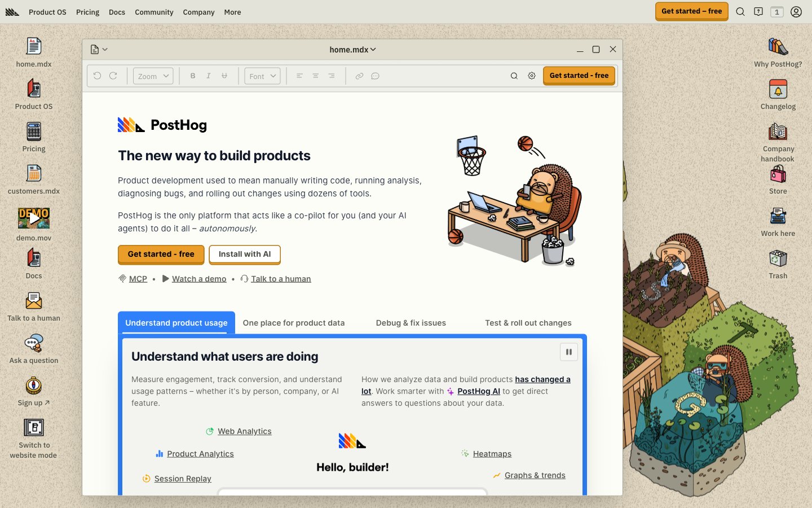The width and height of the screenshot is (812, 508).
Task: Open the Zoom dropdown
Action: click(x=153, y=76)
